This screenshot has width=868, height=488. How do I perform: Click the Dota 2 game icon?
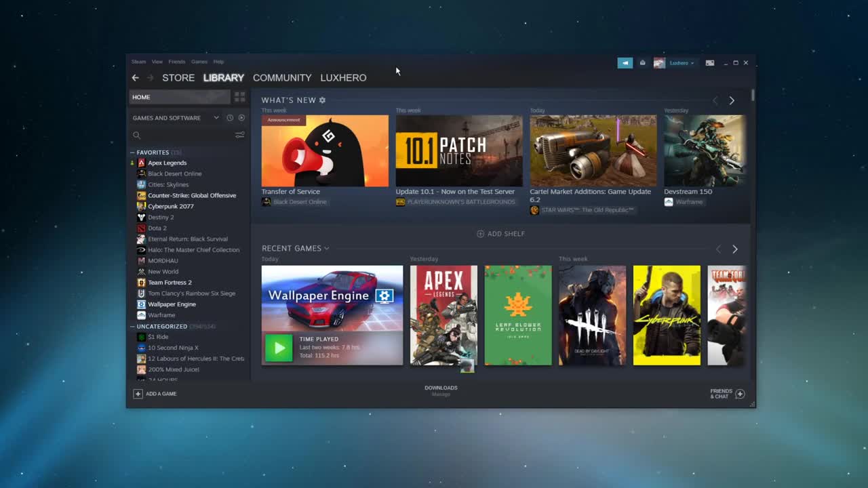tap(141, 228)
